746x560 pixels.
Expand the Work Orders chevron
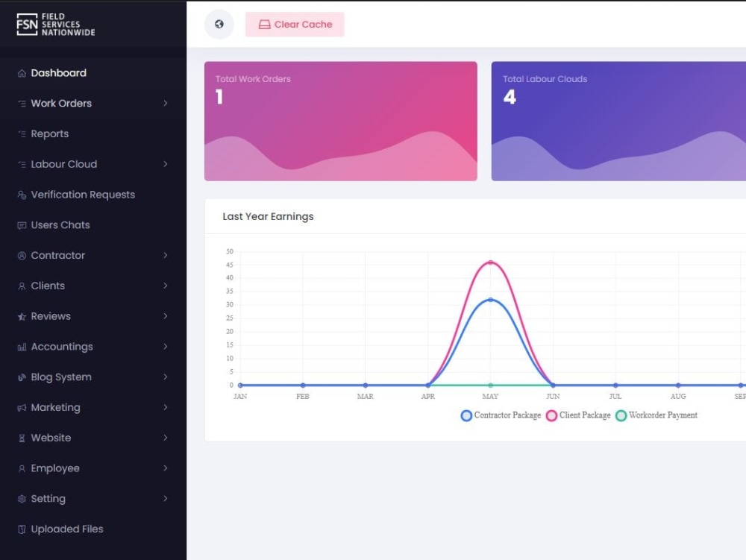pos(165,103)
